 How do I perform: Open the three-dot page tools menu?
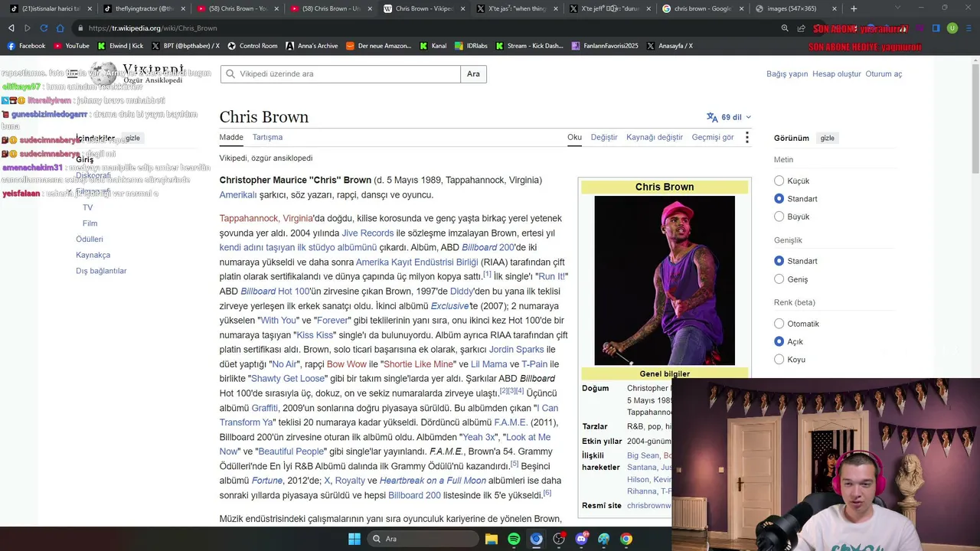(746, 138)
